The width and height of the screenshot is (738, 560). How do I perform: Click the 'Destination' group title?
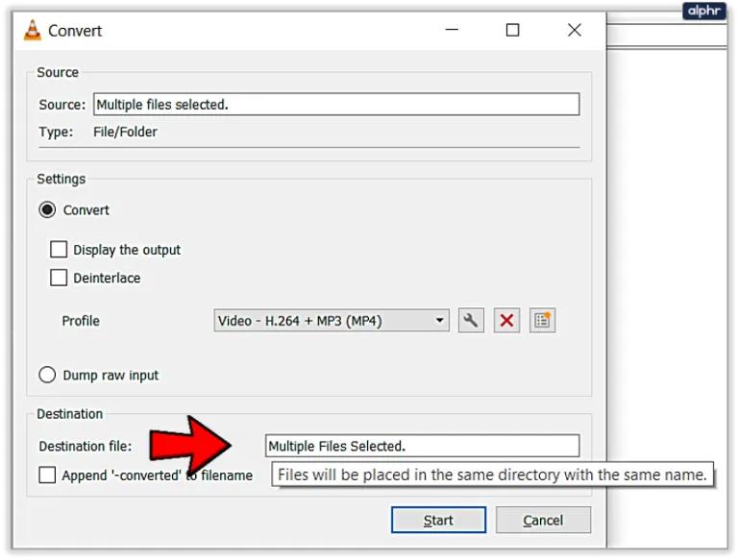click(x=69, y=414)
